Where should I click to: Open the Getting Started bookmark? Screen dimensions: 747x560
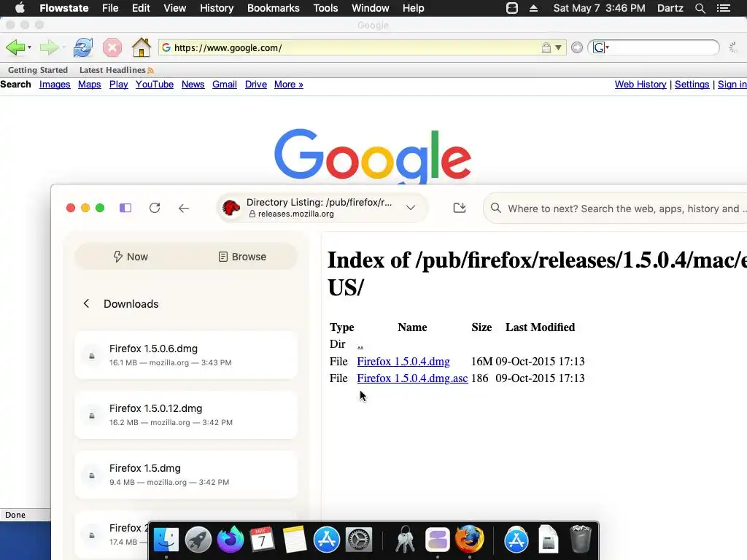(38, 70)
